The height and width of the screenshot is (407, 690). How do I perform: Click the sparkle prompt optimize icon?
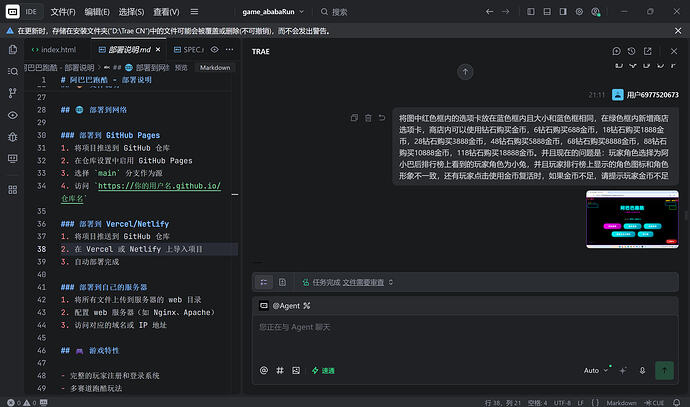(623, 370)
